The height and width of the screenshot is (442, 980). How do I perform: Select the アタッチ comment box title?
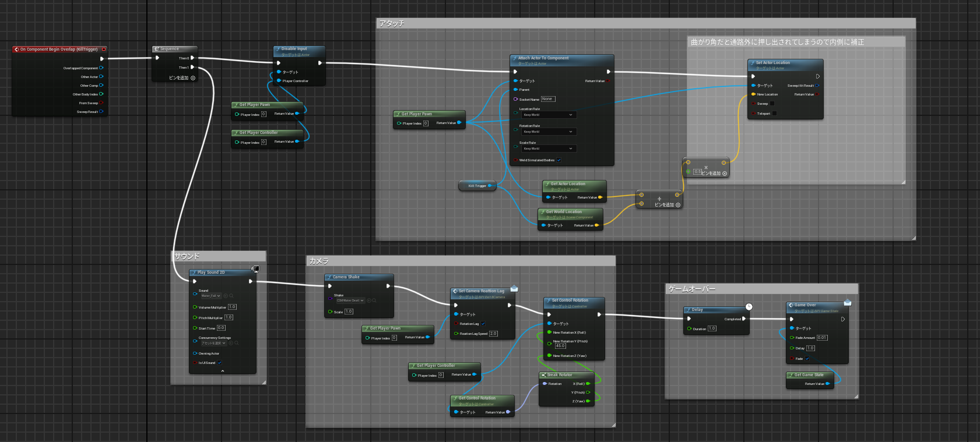pos(392,23)
